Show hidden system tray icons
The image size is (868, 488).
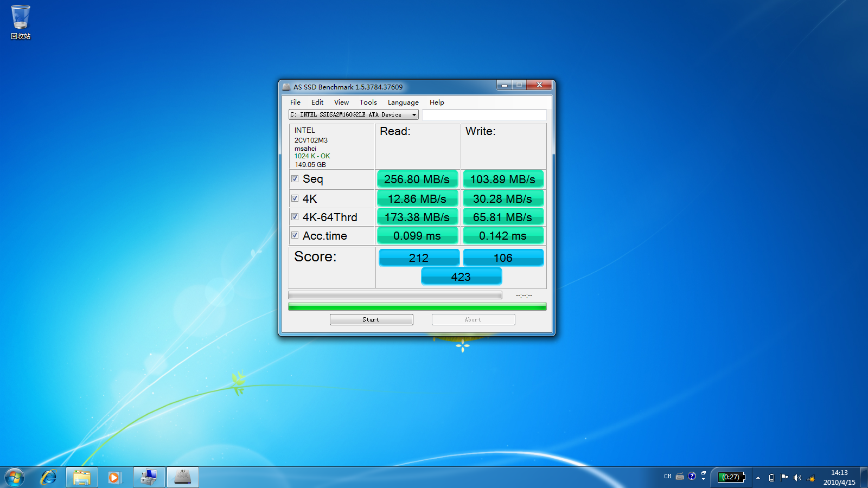[x=758, y=478]
